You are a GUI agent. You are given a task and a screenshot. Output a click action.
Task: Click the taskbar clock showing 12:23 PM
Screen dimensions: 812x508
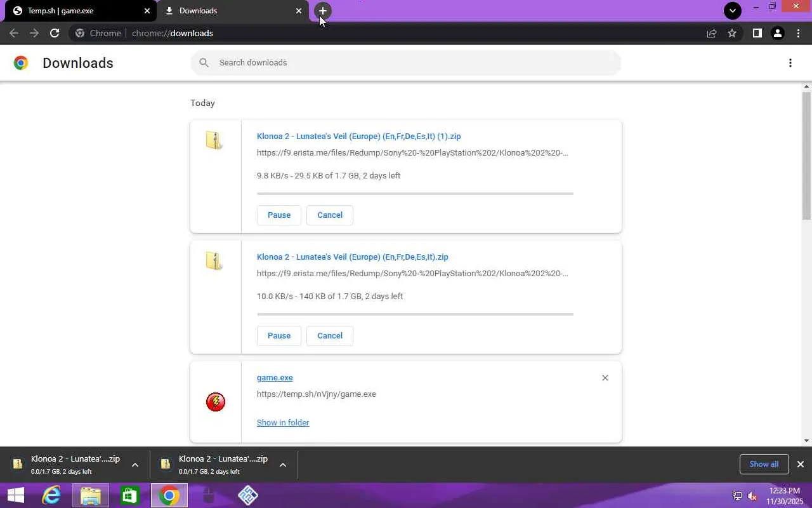point(785,496)
